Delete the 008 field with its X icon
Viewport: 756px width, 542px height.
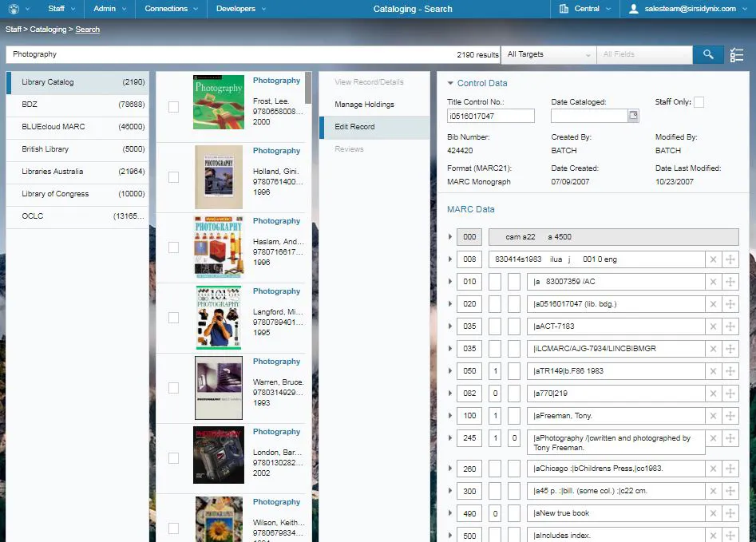[713, 259]
